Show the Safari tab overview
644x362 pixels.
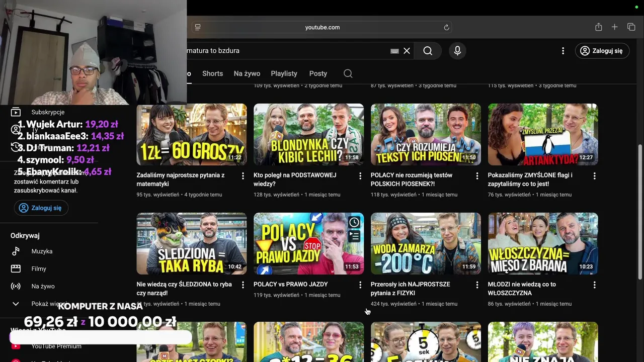click(x=631, y=27)
